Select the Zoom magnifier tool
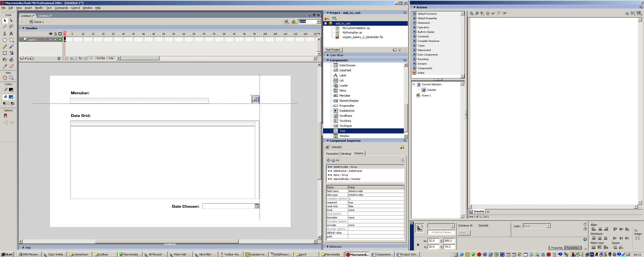Image resolution: width=644 pixels, height=257 pixels. pos(11,78)
